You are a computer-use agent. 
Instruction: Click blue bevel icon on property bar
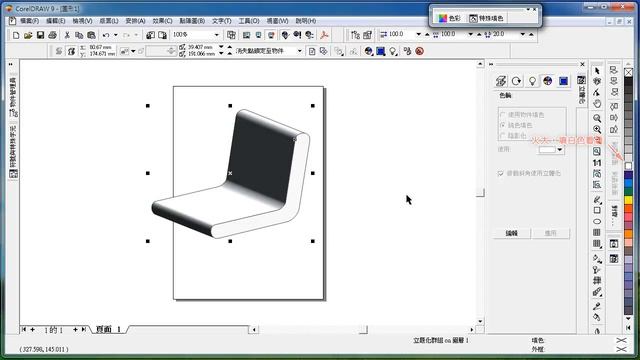(381, 51)
